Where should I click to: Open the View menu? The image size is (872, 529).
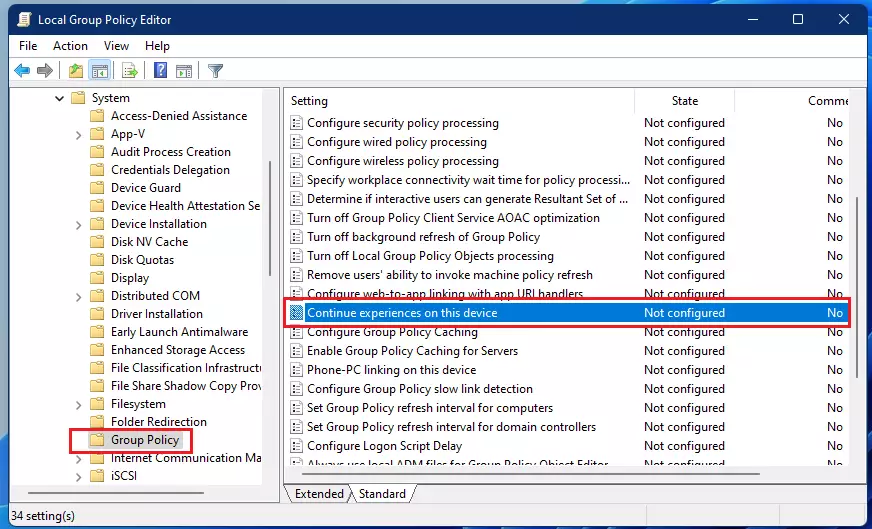click(116, 46)
